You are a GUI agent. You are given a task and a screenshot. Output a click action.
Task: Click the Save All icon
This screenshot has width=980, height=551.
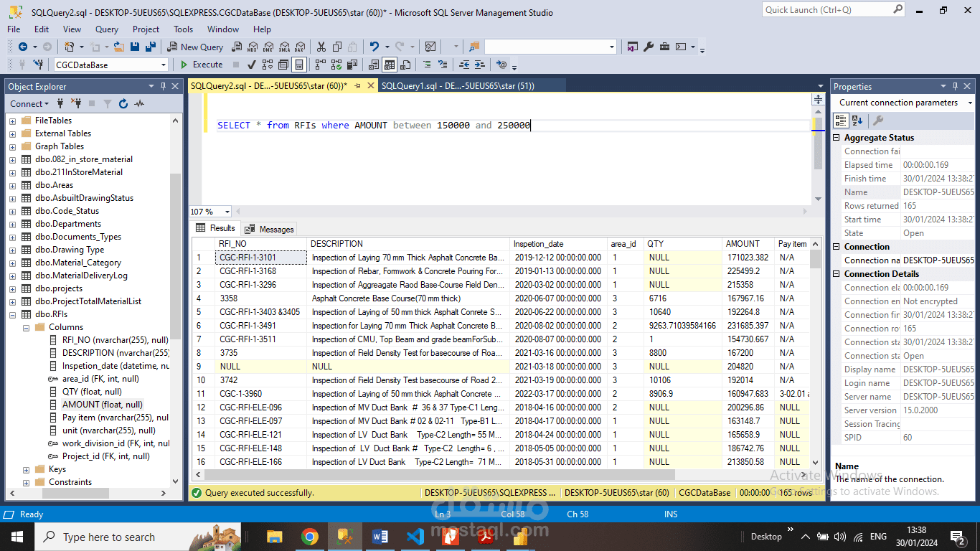(151, 47)
